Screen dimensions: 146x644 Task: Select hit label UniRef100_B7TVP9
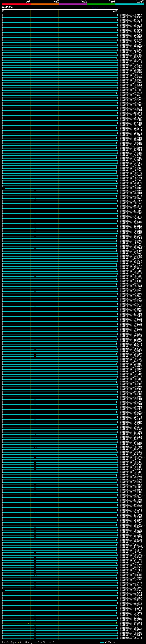pyautogui.click(x=131, y=211)
